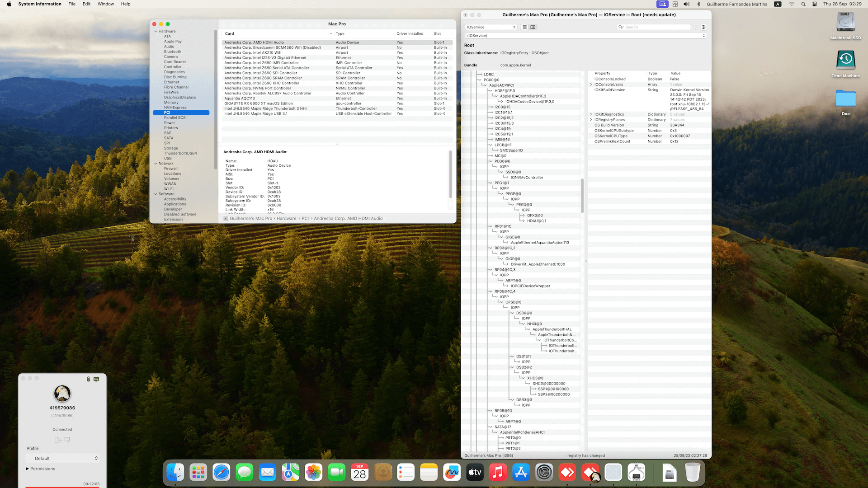The height and width of the screenshot is (488, 868).
Task: Expand the Permissions disclosure triangle
Action: tap(28, 469)
